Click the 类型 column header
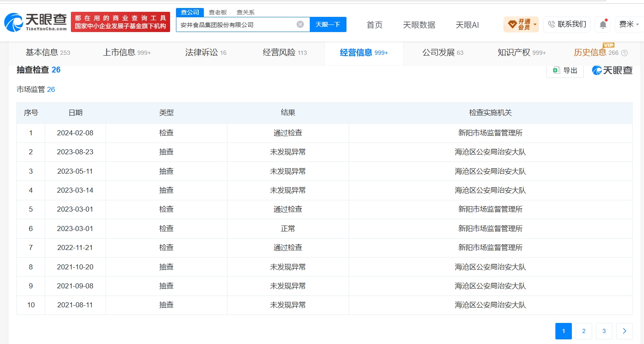This screenshot has width=644, height=344. pos(166,113)
